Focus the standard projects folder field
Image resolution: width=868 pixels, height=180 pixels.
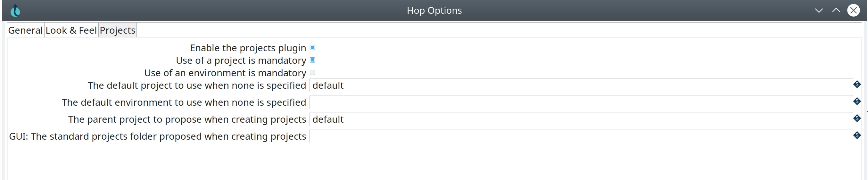pyautogui.click(x=581, y=136)
